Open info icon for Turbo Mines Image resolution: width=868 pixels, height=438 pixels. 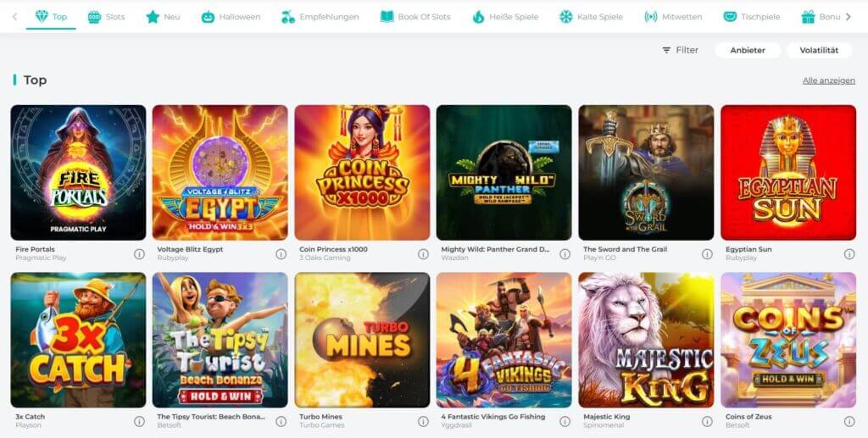tap(424, 421)
